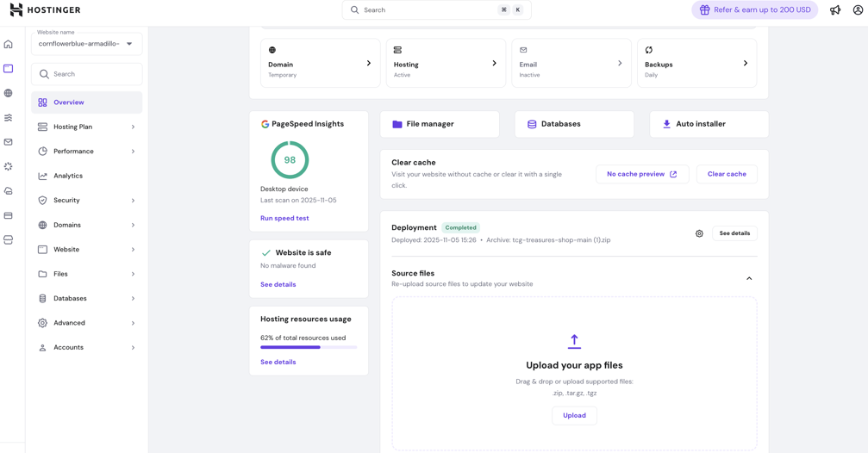Open the user profile icon
The height and width of the screenshot is (453, 868).
pyautogui.click(x=858, y=10)
